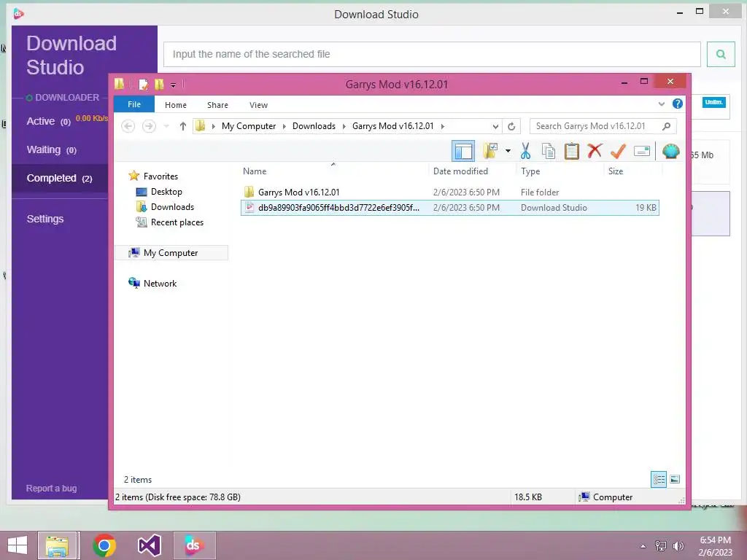The height and width of the screenshot is (560, 747).
Task: Click the blue Help question mark icon
Action: pyautogui.click(x=678, y=104)
